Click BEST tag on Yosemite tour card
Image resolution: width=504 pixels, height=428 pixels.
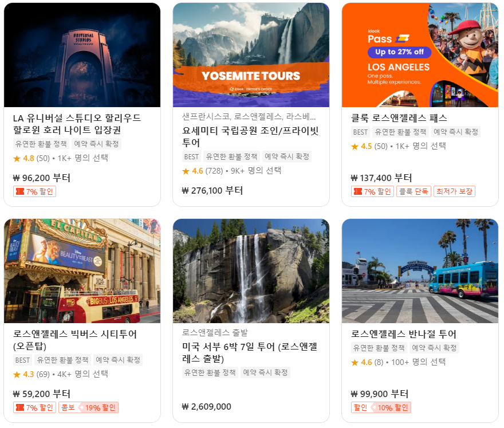[x=191, y=156]
